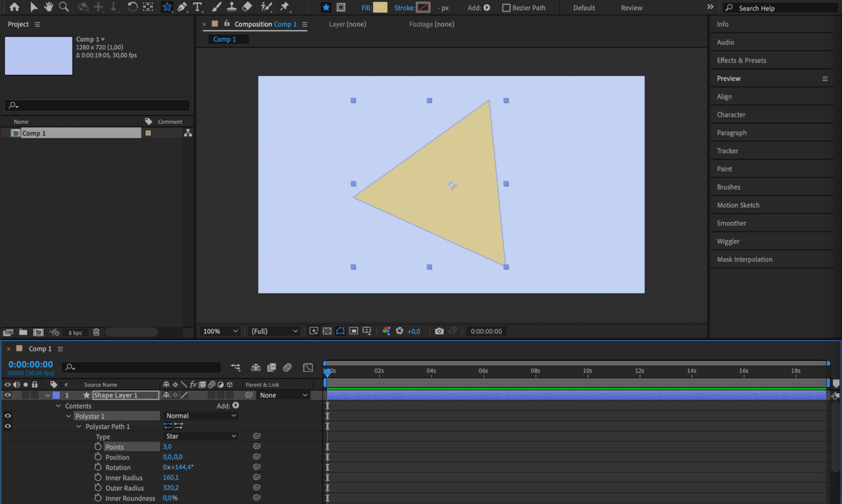Viewport: 842px width, 504px height.
Task: Switch to the Layer (none) tab
Action: click(x=347, y=24)
